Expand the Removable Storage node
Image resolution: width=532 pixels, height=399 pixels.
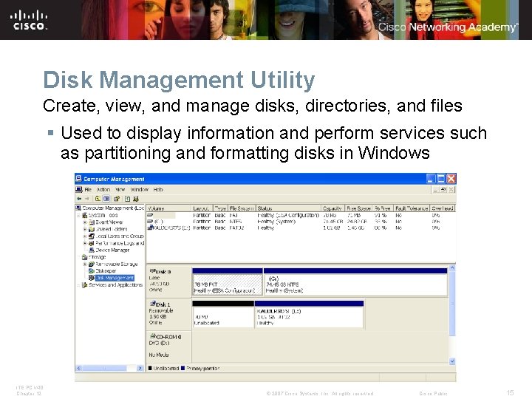(x=85, y=264)
